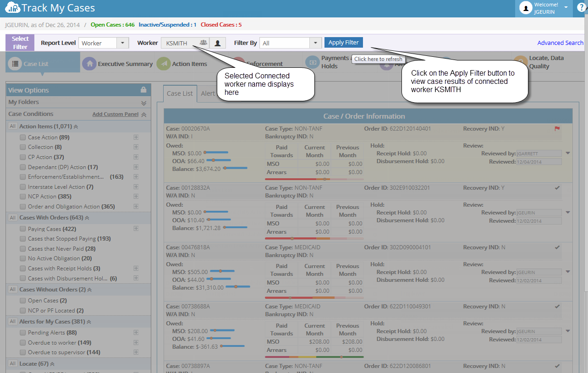Check the Overdue to supervisor checkbox

tap(22, 352)
